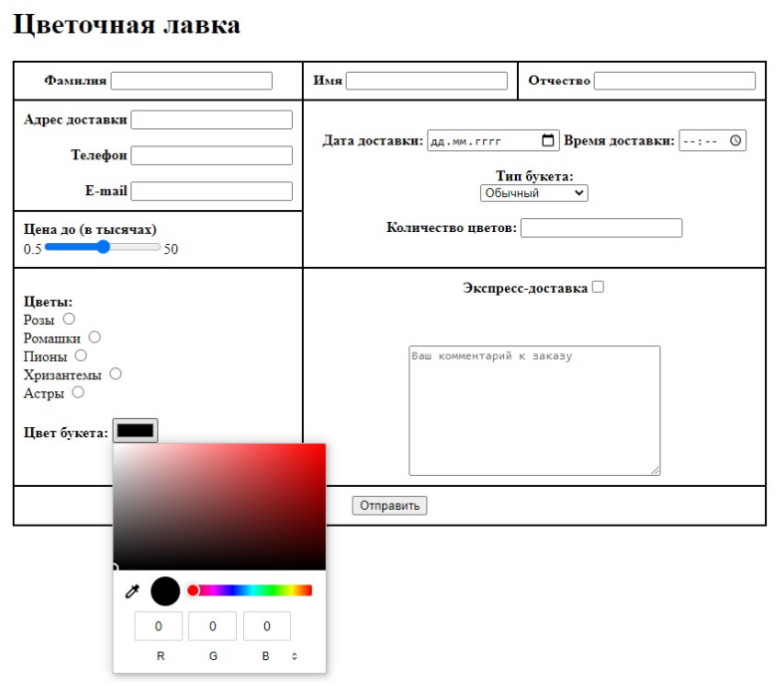Viewport: 784px width, 686px height.
Task: Click the Цветы: label
Action: (48, 302)
